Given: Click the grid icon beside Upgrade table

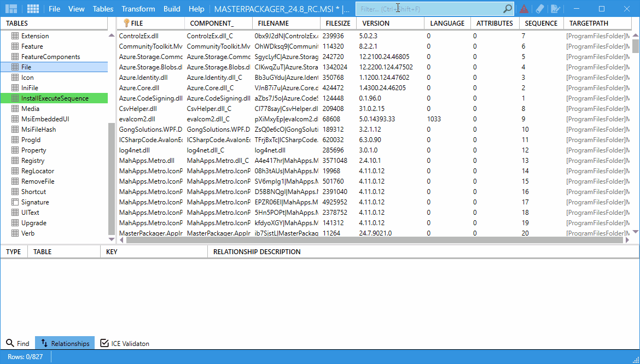Looking at the screenshot, I should pyautogui.click(x=15, y=223).
